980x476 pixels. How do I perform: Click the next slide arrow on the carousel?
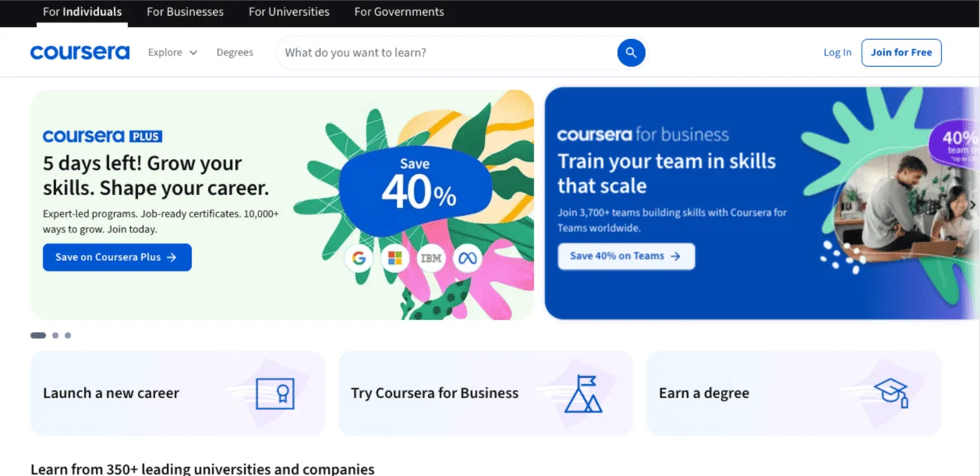973,204
